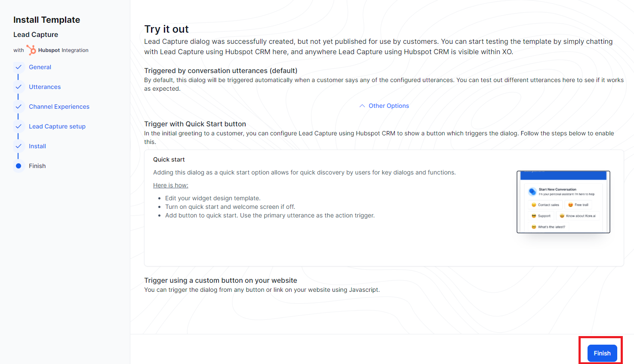This screenshot has width=634, height=364.
Task: Open the Utterances step
Action: 45,87
